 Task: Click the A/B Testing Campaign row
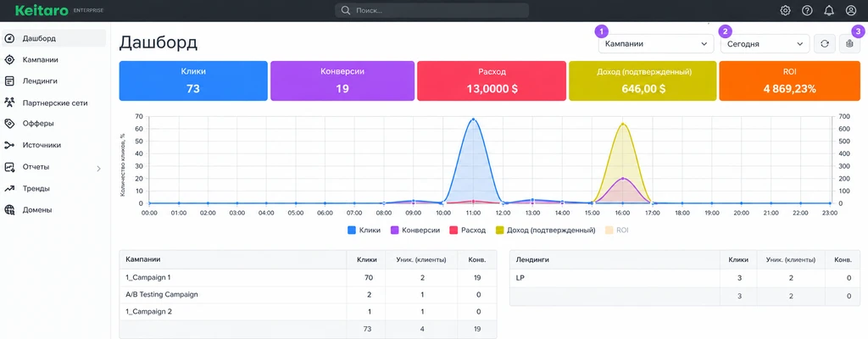pos(308,295)
